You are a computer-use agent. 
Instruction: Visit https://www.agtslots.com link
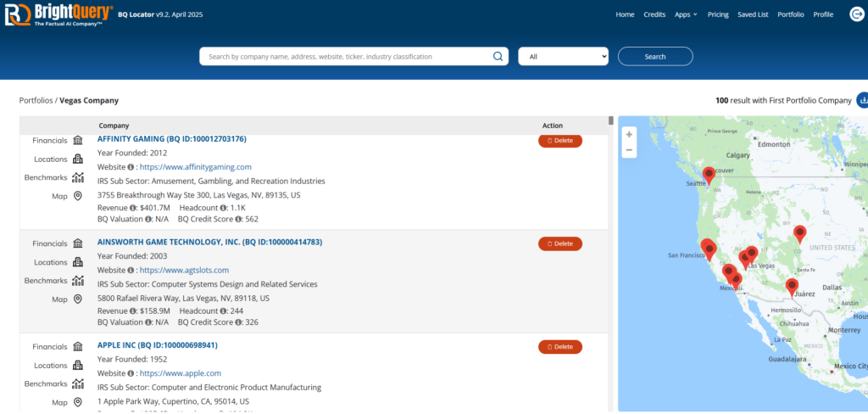[x=184, y=270]
